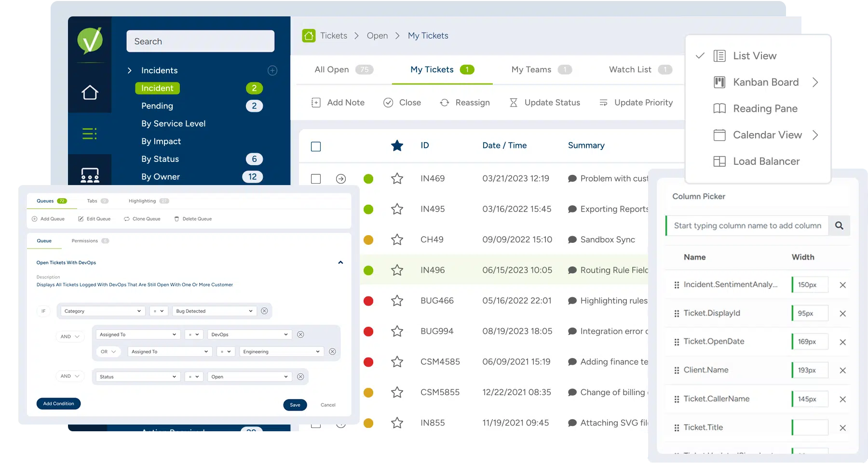Click the green home breadcrumb icon
The height and width of the screenshot is (465, 868).
(309, 36)
